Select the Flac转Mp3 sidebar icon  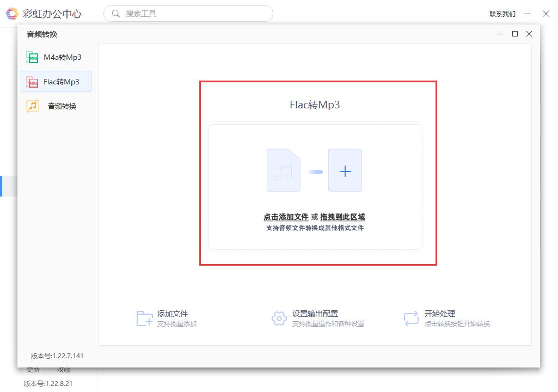pos(32,81)
